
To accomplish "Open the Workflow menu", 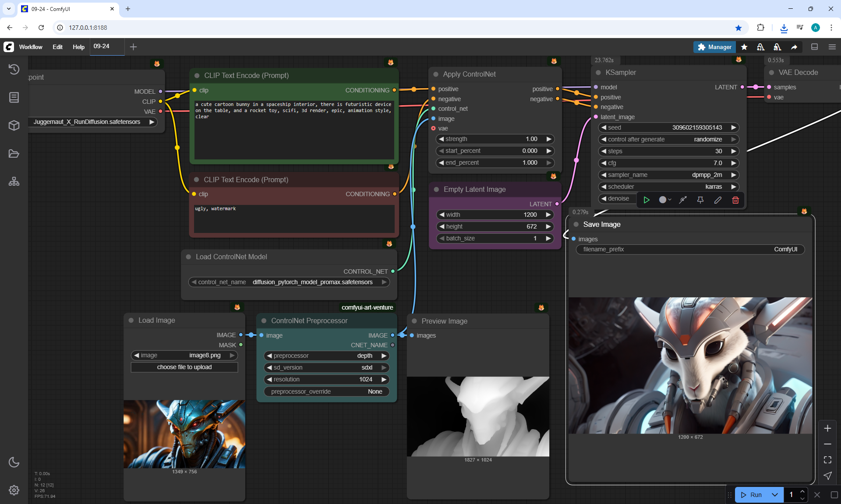I will coord(31,47).
